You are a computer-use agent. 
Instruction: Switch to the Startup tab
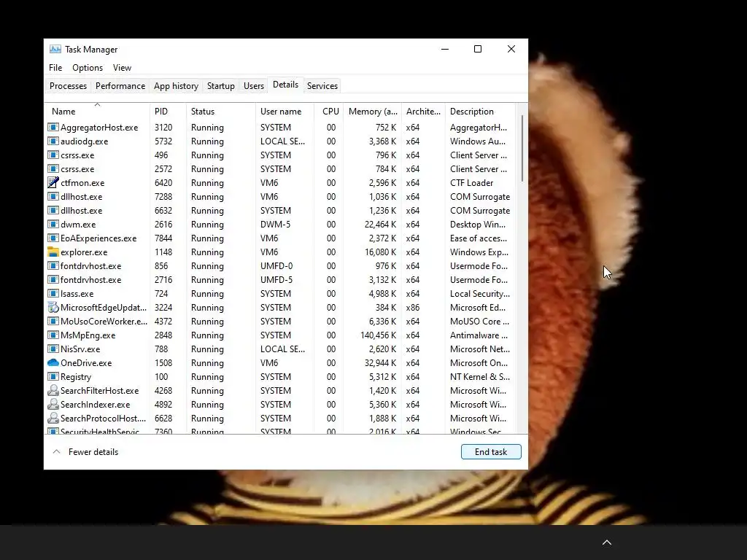click(x=220, y=86)
